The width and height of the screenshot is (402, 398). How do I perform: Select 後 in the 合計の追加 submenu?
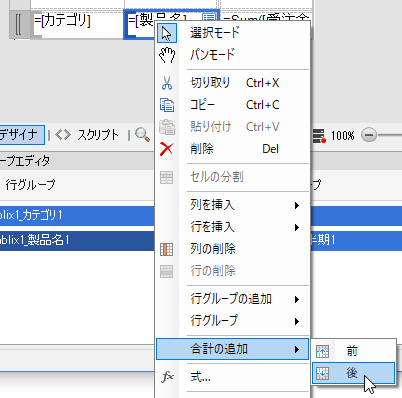point(354,373)
